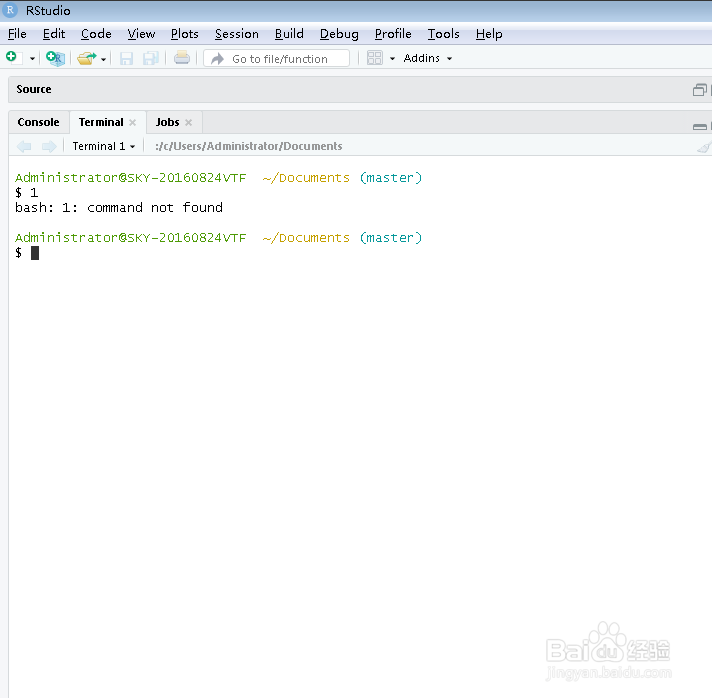Expand the recent files dropdown arrow

tap(104, 59)
